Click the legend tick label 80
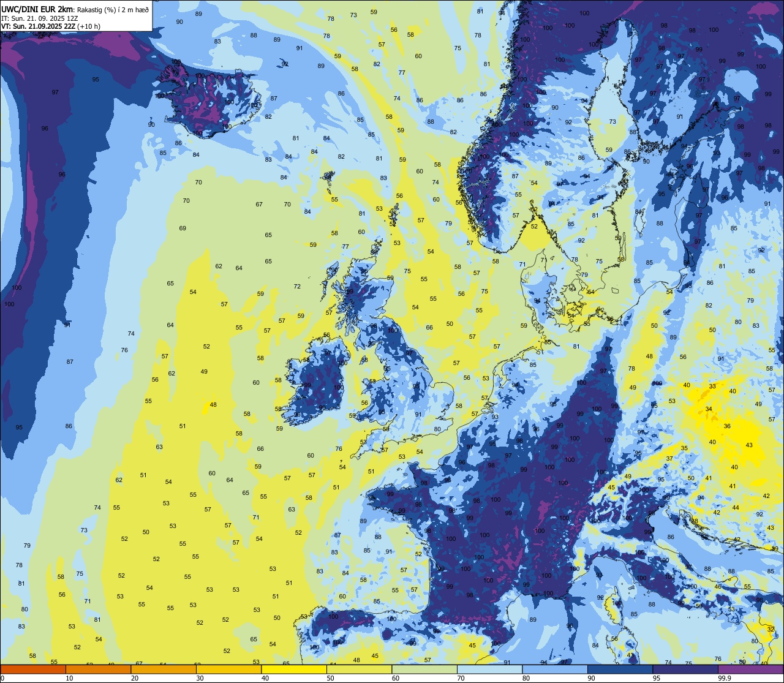The image size is (784, 683). tap(526, 678)
